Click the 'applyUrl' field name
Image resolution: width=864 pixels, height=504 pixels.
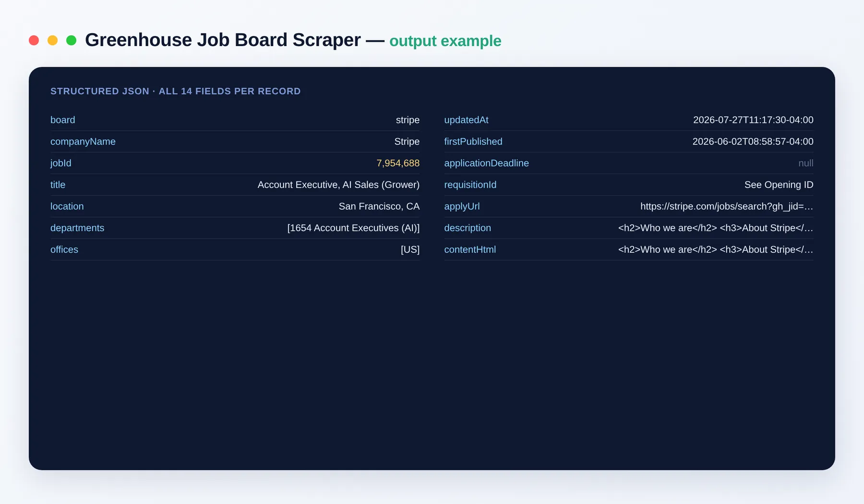coord(462,206)
